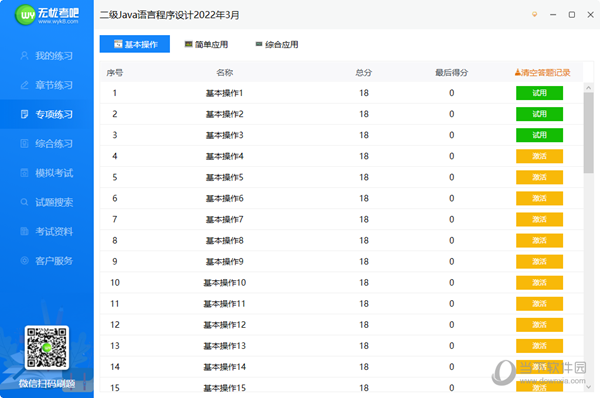Switch to the 综合应用 tab

pyautogui.click(x=277, y=44)
